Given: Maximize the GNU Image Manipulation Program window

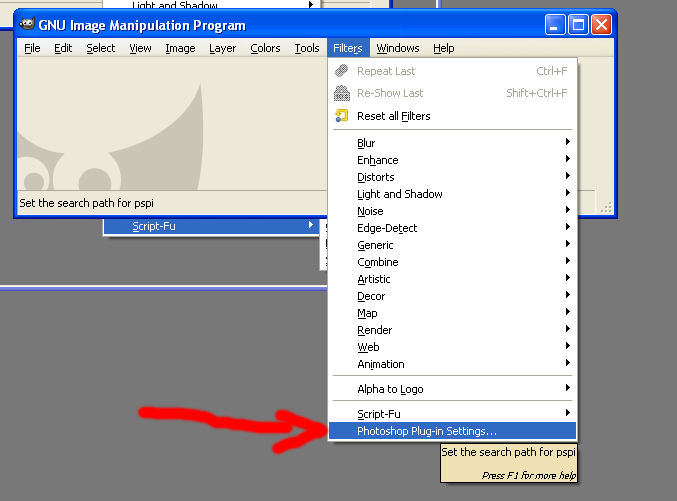Looking at the screenshot, I should point(578,25).
